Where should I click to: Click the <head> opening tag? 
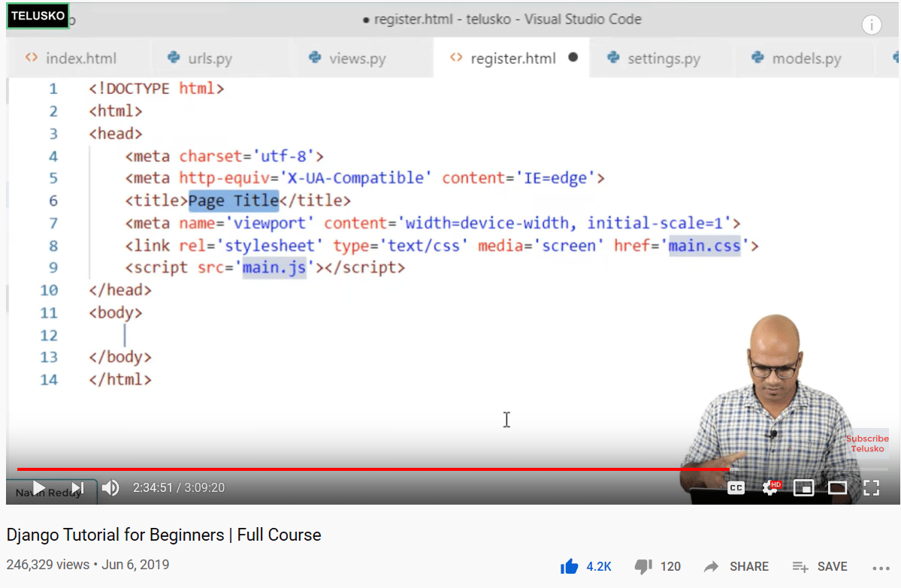coord(116,134)
